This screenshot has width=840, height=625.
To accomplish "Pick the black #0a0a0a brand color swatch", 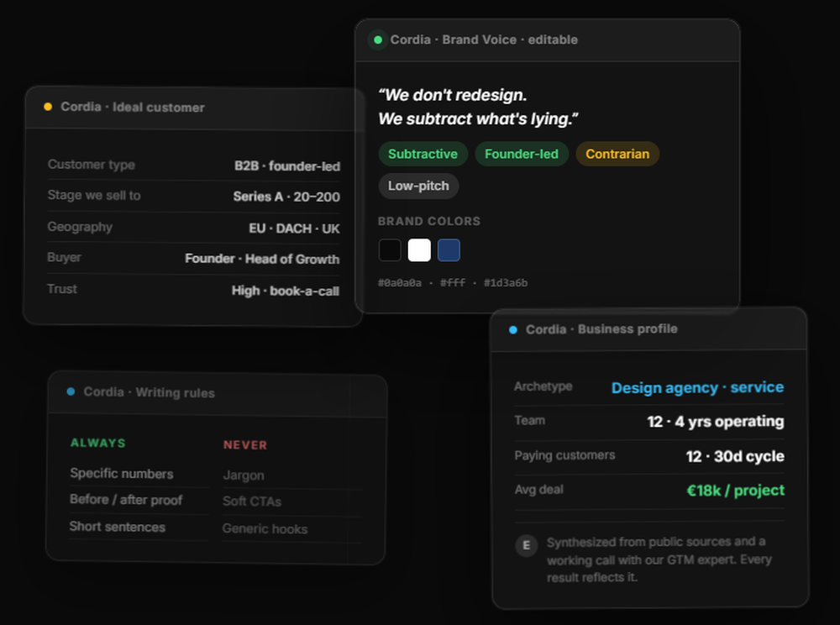I will click(x=390, y=250).
